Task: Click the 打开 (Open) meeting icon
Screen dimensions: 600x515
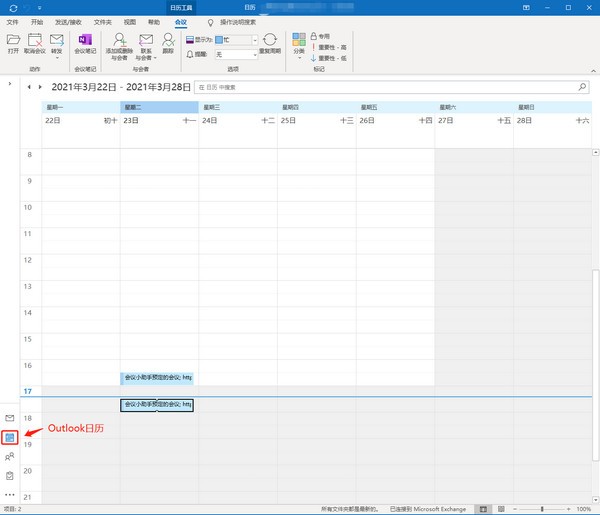Action: pos(13,43)
